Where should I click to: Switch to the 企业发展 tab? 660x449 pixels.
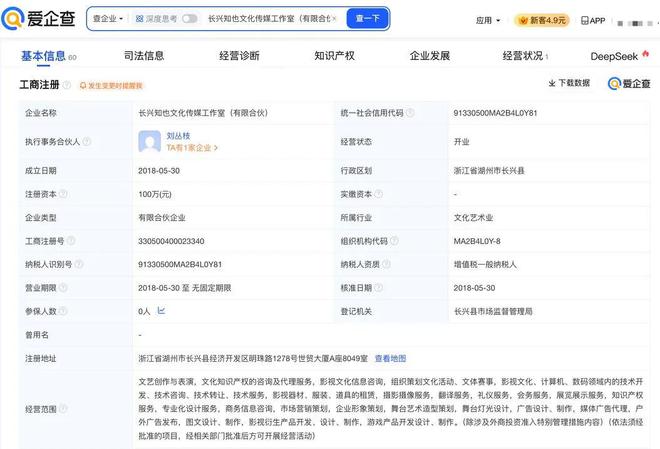click(x=430, y=56)
